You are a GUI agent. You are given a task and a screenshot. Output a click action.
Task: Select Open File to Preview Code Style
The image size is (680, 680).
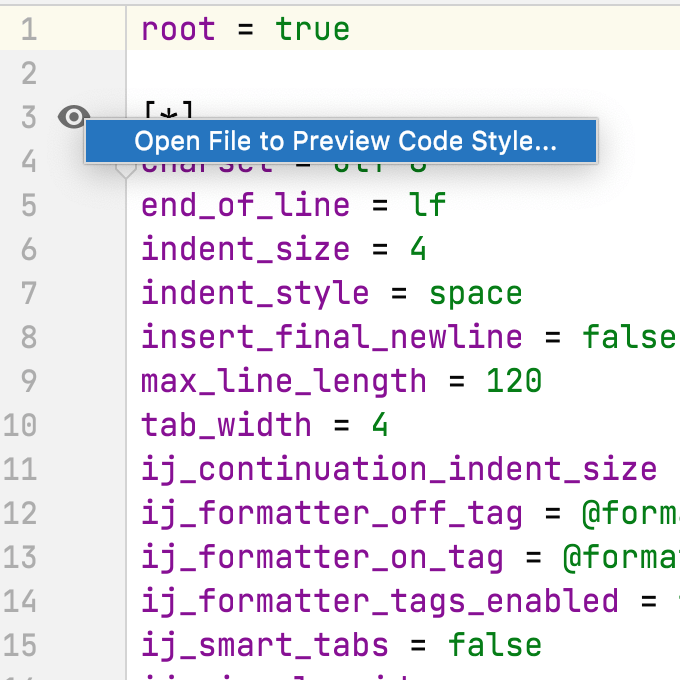[345, 141]
